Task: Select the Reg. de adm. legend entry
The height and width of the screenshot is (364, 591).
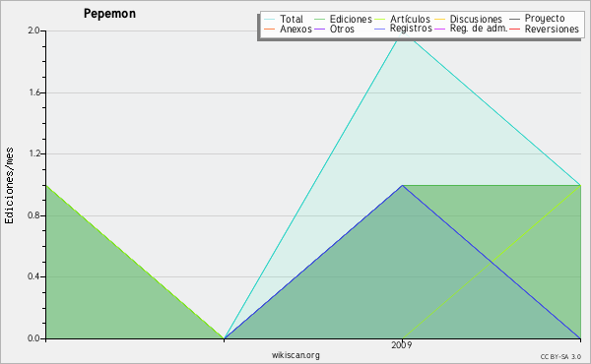Action: [479, 29]
